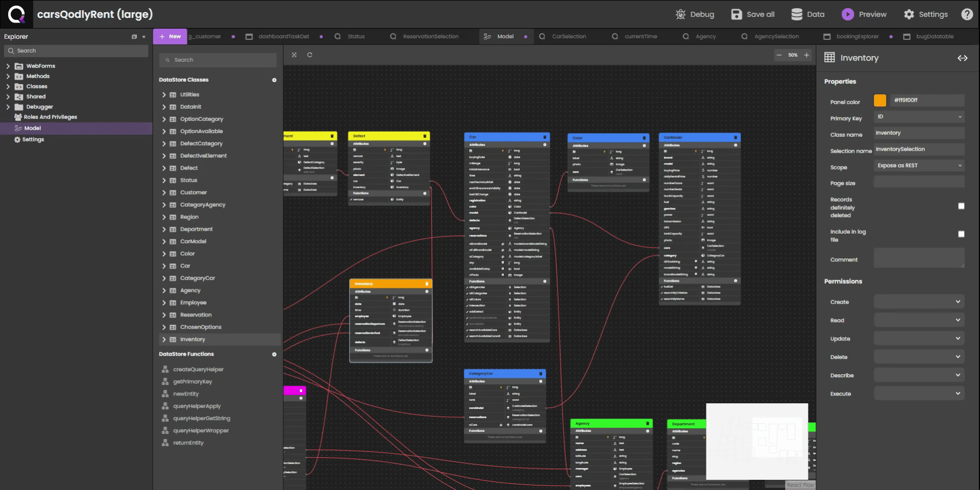Add a new DataStore Class
This screenshot has height=490, width=980.
(x=274, y=80)
